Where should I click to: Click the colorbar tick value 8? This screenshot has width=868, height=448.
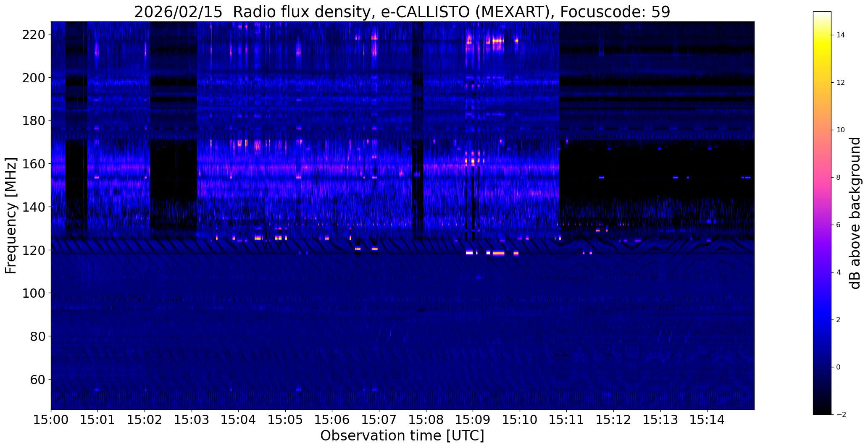click(839, 178)
